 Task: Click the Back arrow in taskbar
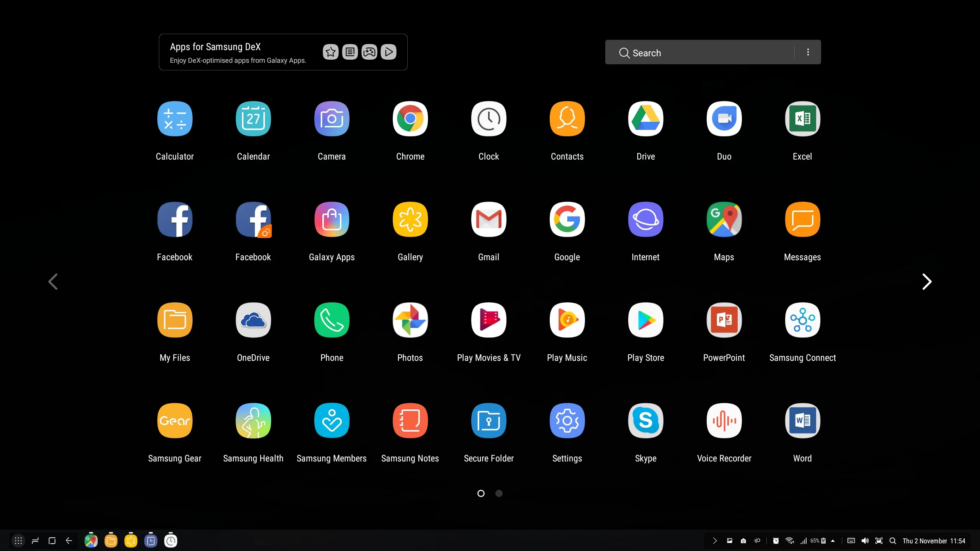[69, 541]
